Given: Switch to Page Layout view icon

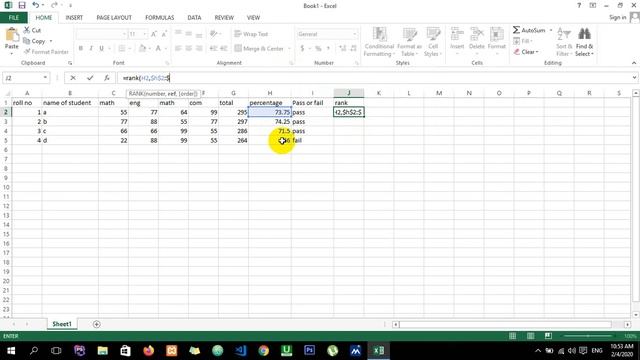Looking at the screenshot, I should (x=530, y=336).
